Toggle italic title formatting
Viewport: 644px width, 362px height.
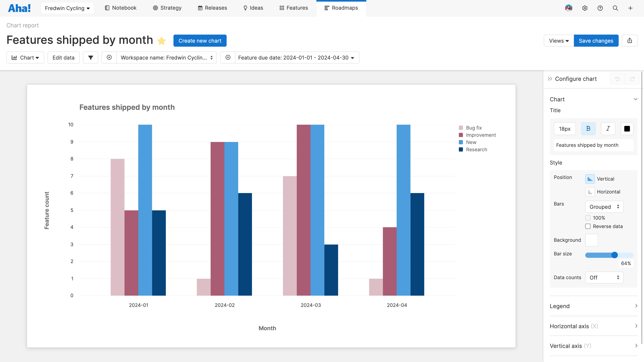[x=608, y=129]
